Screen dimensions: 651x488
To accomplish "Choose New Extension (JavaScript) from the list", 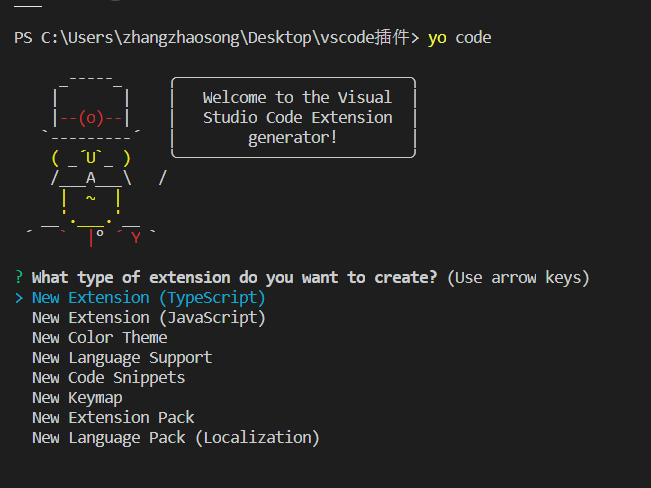I will tap(148, 318).
